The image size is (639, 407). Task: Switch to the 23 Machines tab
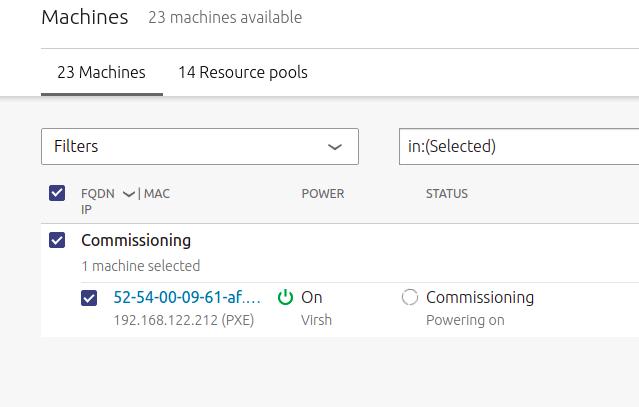coord(101,73)
